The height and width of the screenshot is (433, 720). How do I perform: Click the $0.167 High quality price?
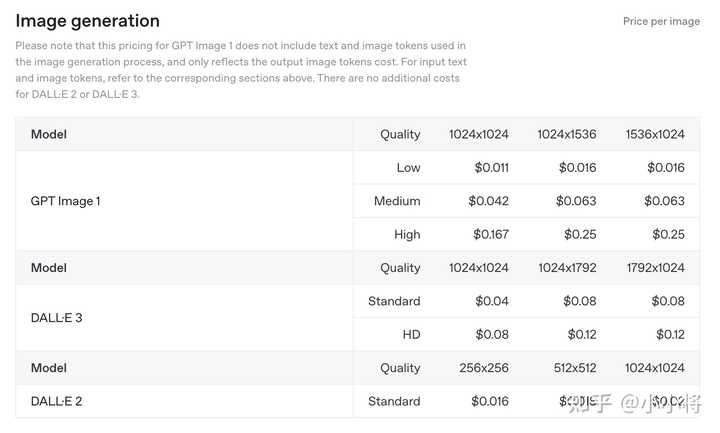[x=488, y=234]
